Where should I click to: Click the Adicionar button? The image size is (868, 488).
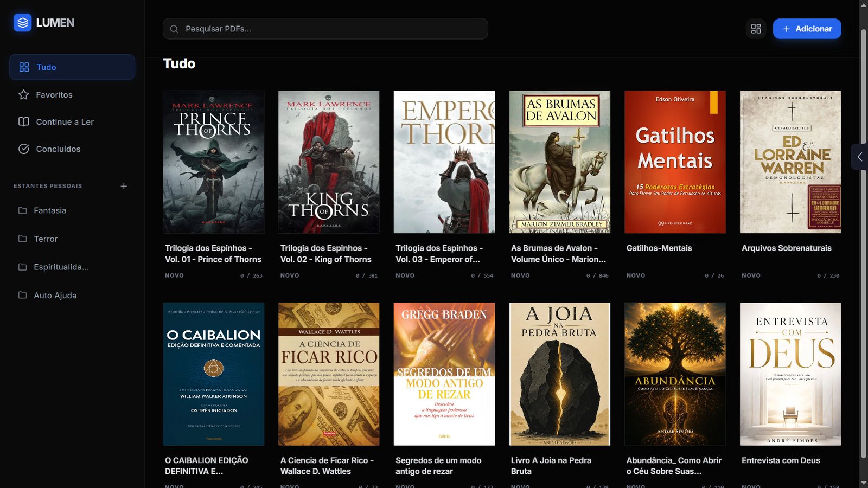[x=807, y=29]
